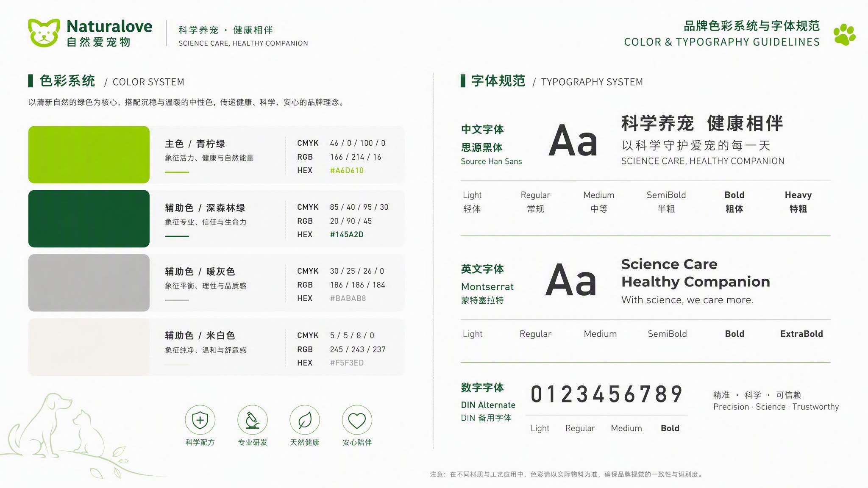Click the 字体规范 section title

tap(498, 81)
